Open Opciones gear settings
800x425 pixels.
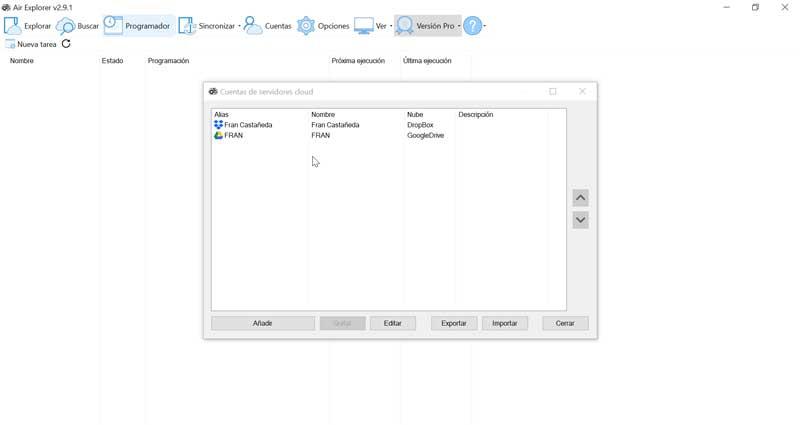tap(306, 26)
